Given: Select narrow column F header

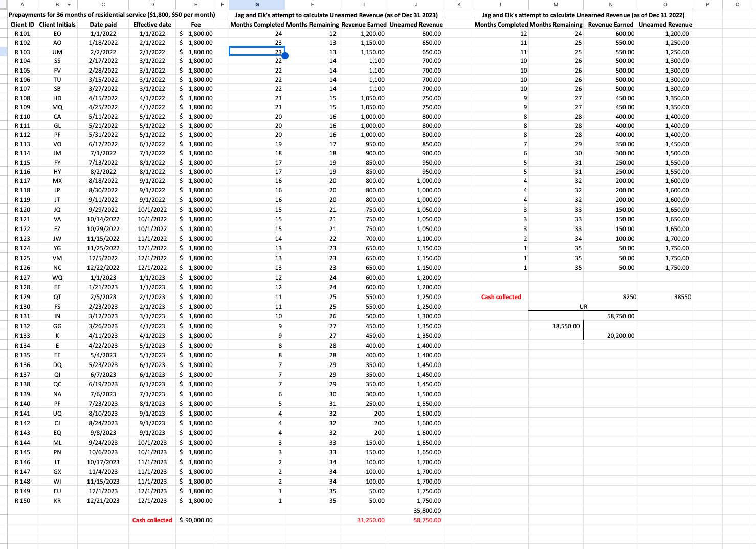Looking at the screenshot, I should pos(223,5).
